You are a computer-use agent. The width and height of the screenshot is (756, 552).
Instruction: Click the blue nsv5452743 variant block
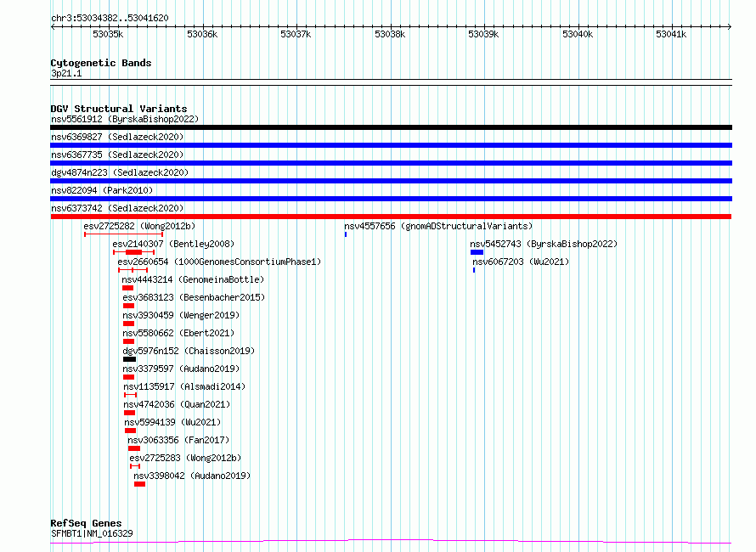pos(477,252)
